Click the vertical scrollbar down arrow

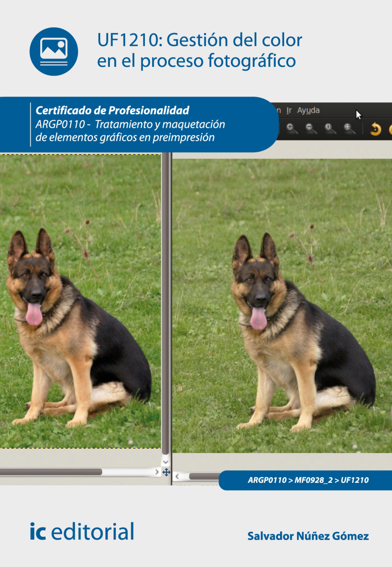tap(166, 462)
